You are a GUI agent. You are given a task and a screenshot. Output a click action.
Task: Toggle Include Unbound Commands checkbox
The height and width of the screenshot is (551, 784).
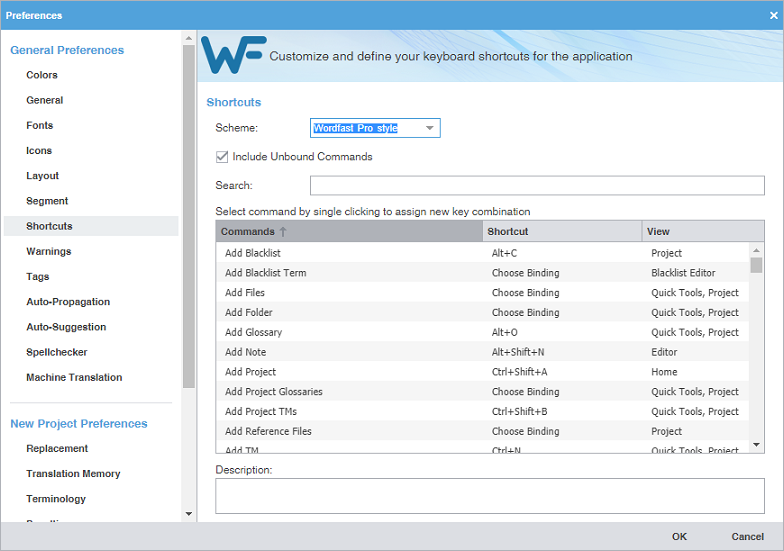click(x=222, y=157)
